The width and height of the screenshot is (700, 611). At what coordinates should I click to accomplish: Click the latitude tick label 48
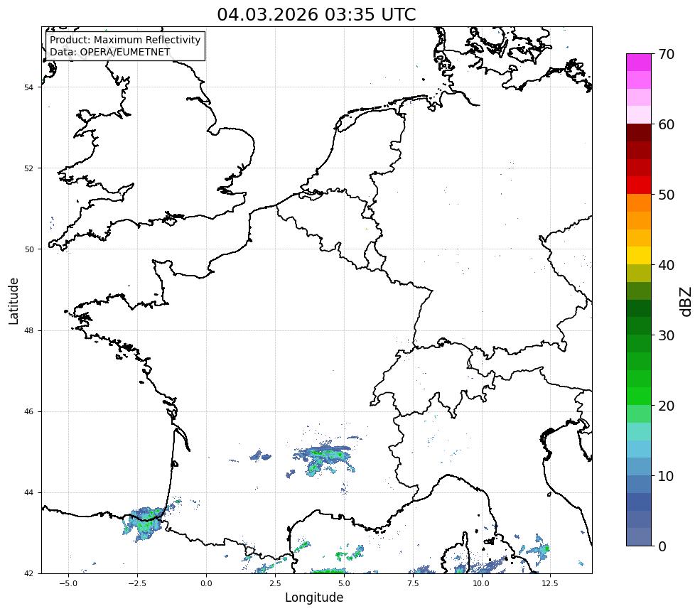[x=28, y=330]
